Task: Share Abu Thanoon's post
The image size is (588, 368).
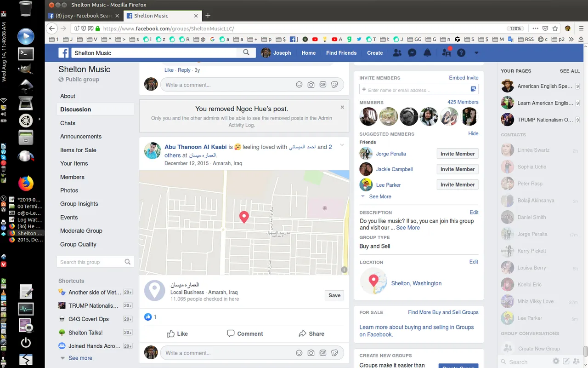Action: [x=311, y=334]
